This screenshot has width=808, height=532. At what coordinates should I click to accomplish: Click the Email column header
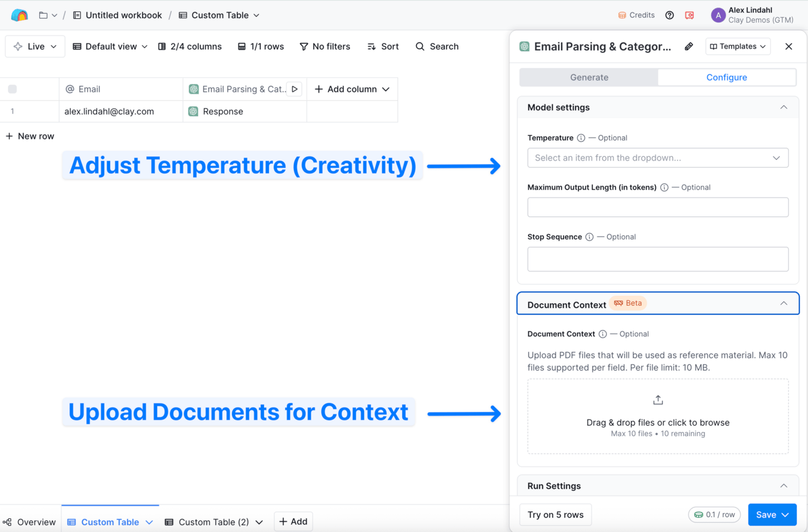click(x=121, y=89)
